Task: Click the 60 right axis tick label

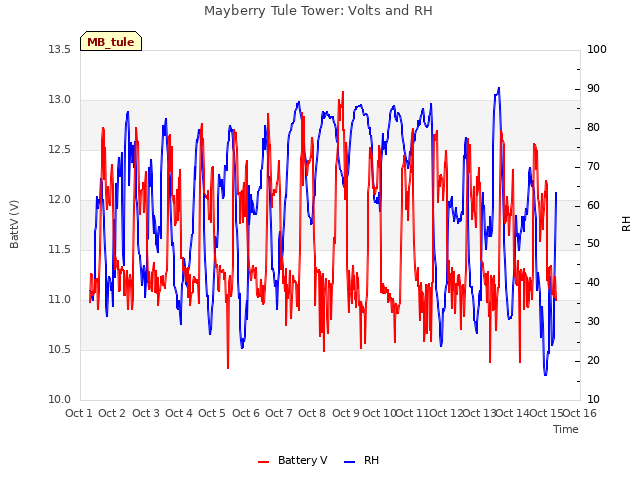Action: [x=593, y=205]
